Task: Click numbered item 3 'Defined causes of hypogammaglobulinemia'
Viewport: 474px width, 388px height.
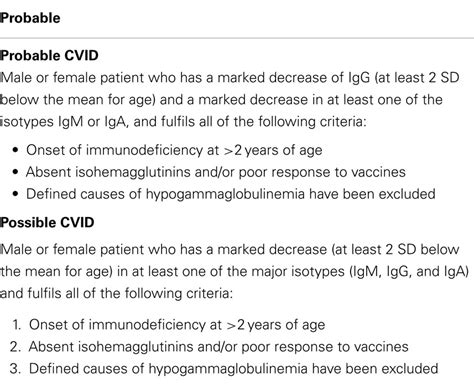Action: tap(233, 369)
